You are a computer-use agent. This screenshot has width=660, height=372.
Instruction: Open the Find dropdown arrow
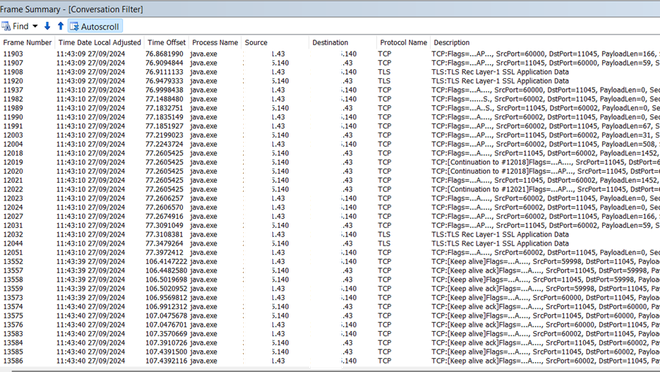pos(35,27)
